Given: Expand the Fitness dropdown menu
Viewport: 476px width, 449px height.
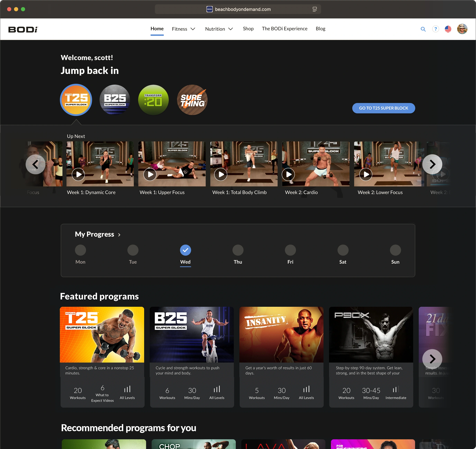Looking at the screenshot, I should click(x=183, y=29).
